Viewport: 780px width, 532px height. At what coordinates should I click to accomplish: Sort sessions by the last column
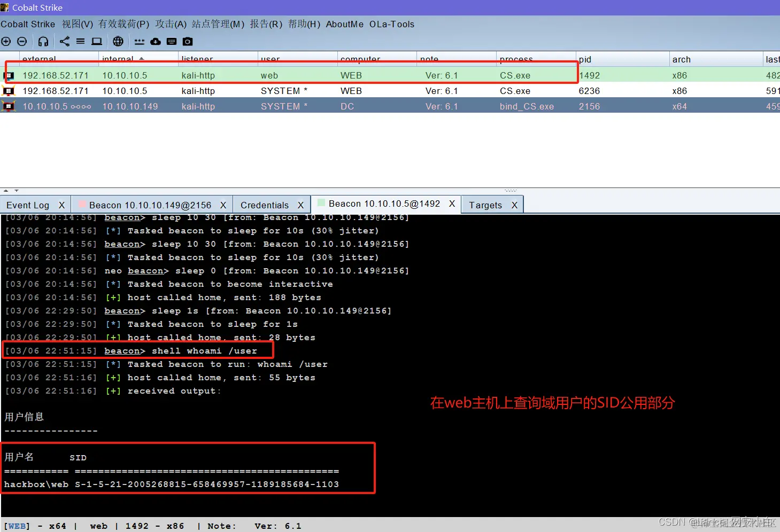tap(772, 59)
